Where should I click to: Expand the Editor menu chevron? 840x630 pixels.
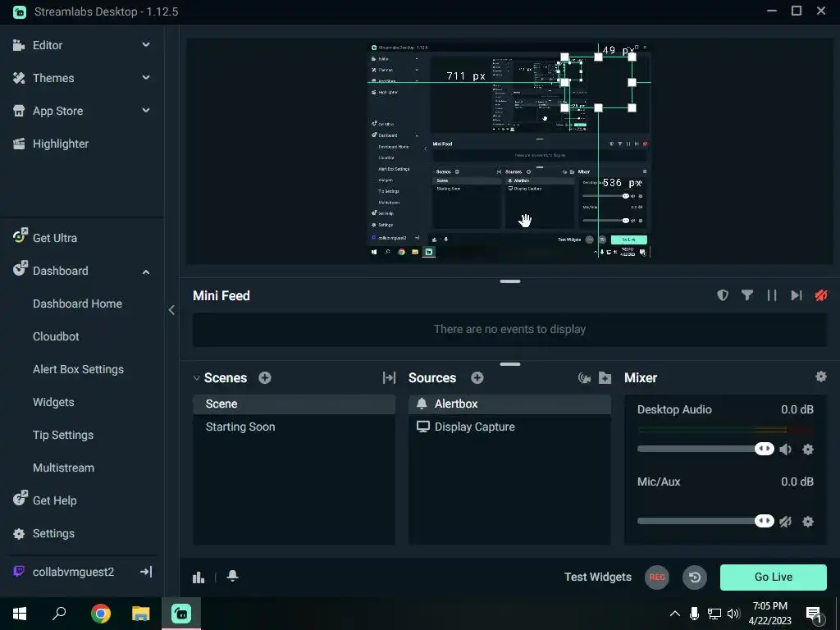[146, 45]
